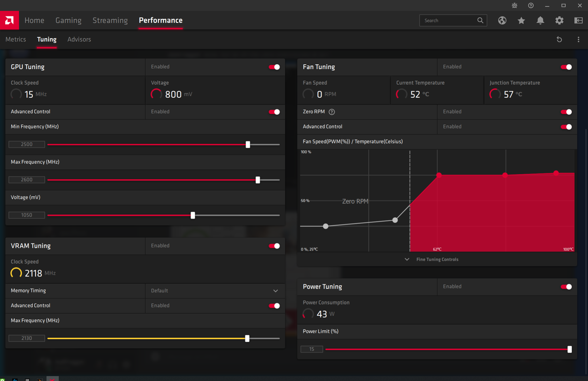Viewport: 588px width, 381px height.
Task: Open notifications bell icon
Action: coord(540,20)
